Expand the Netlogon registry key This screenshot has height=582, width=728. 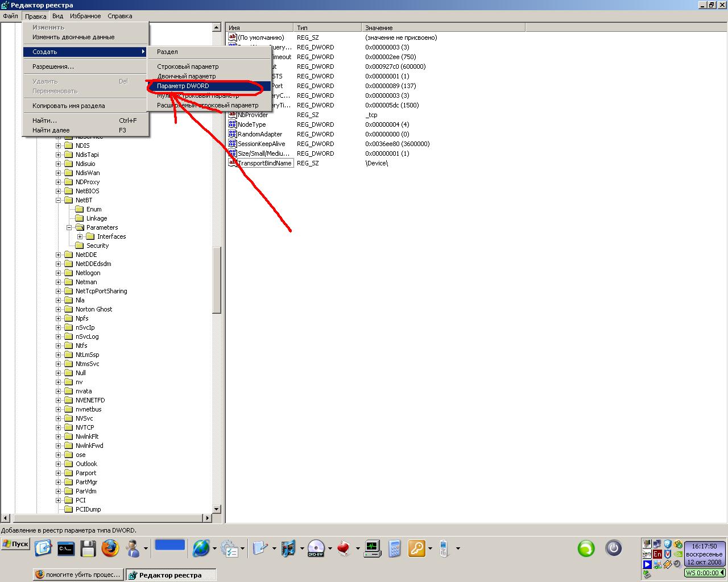58,273
